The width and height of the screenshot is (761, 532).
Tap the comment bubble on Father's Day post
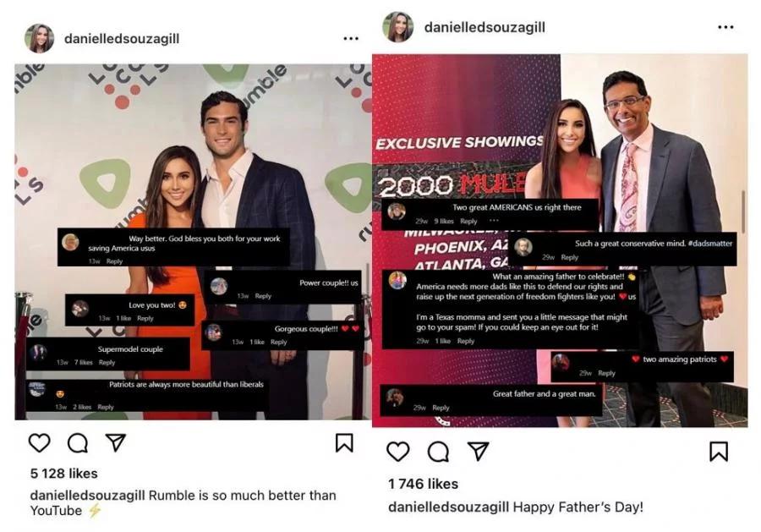438,452
